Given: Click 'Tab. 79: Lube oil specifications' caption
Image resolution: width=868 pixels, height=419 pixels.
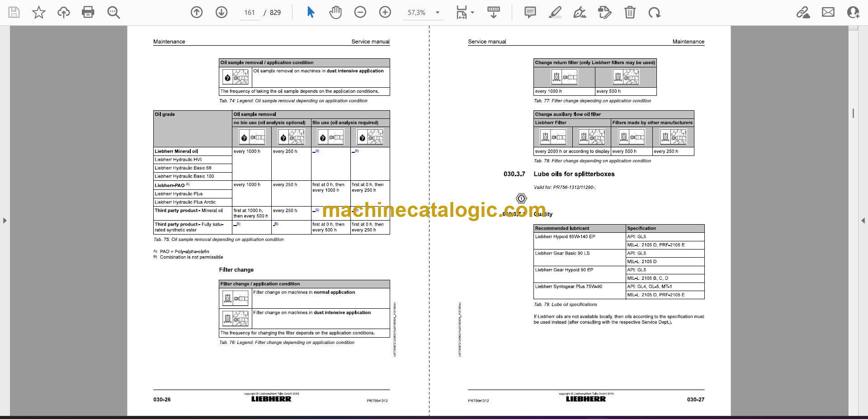Looking at the screenshot, I should 565,305.
